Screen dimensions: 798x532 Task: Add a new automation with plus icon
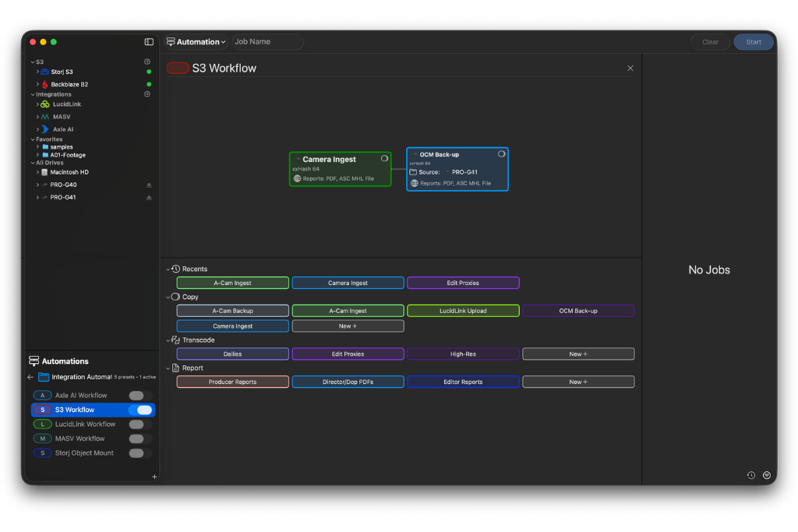(x=154, y=477)
